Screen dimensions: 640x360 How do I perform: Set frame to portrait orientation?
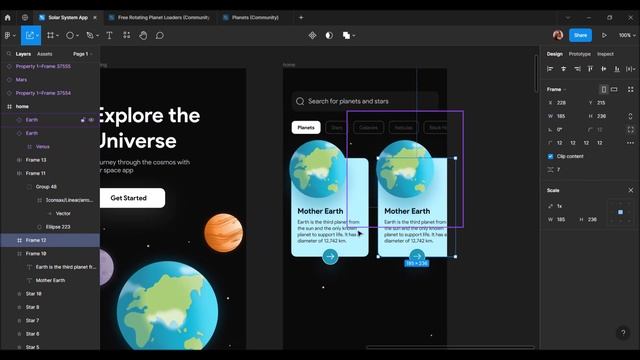click(x=603, y=89)
